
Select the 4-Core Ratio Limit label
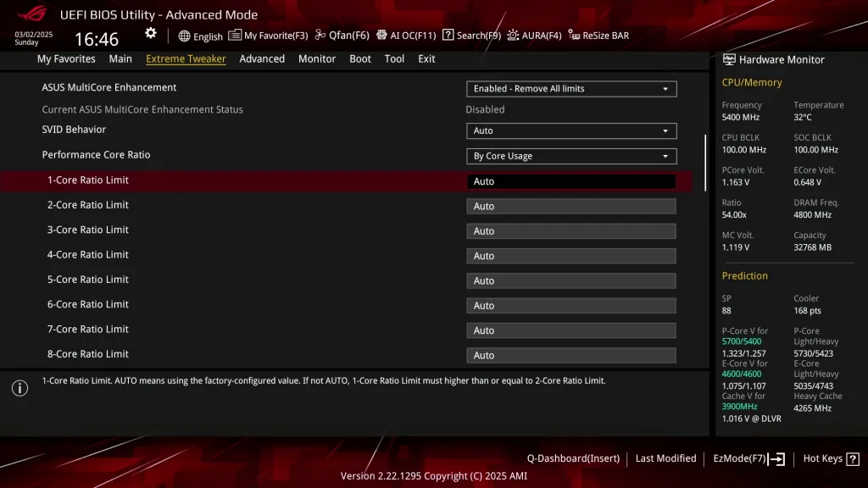[87, 254]
